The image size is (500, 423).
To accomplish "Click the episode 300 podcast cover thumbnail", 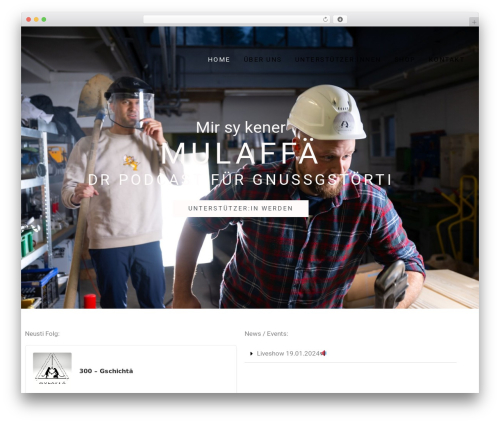I will pyautogui.click(x=52, y=368).
